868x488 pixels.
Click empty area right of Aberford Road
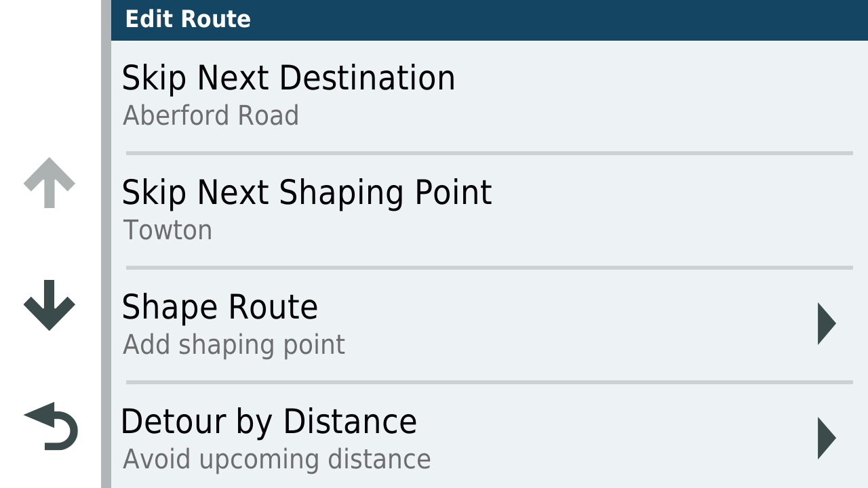576,116
